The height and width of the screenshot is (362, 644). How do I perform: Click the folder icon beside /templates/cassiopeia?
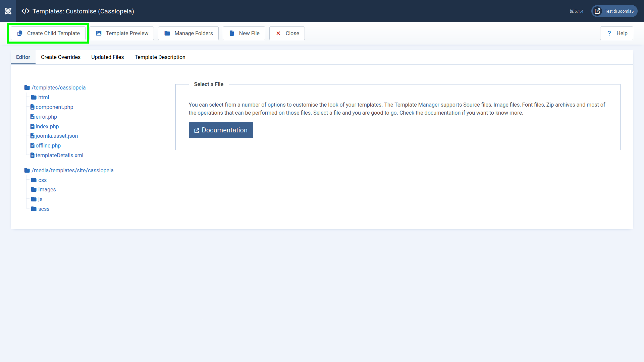pos(27,87)
